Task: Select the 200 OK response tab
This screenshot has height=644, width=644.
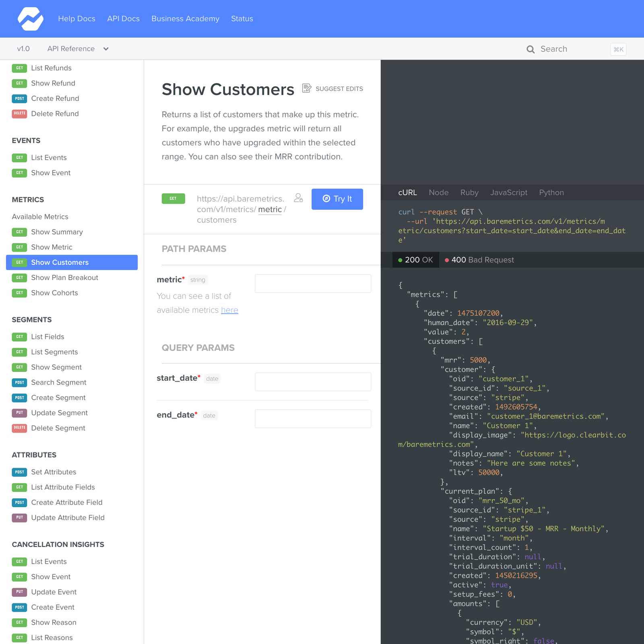Action: click(416, 260)
